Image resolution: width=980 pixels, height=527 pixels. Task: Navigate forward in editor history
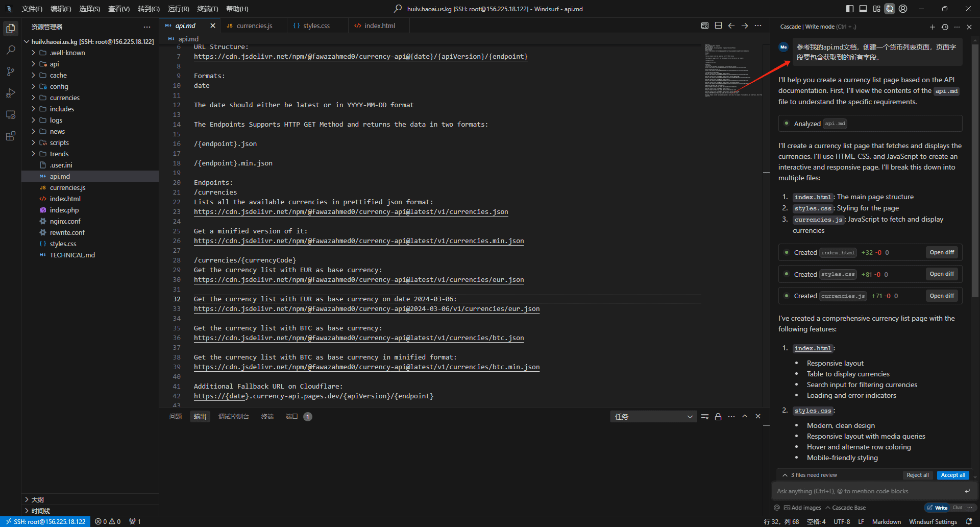tap(745, 26)
